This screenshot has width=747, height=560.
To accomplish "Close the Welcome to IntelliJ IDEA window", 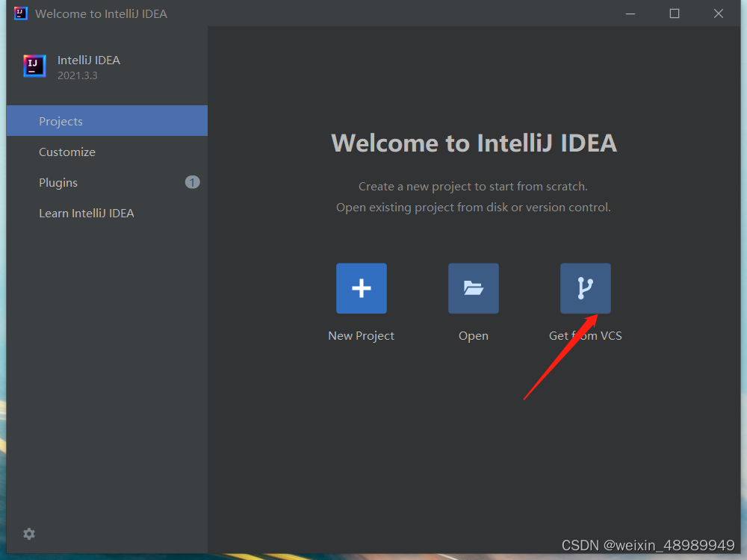I will click(x=719, y=13).
